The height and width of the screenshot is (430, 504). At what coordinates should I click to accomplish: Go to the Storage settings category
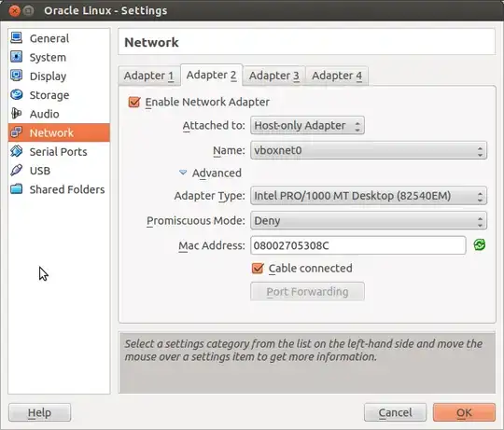click(x=59, y=95)
